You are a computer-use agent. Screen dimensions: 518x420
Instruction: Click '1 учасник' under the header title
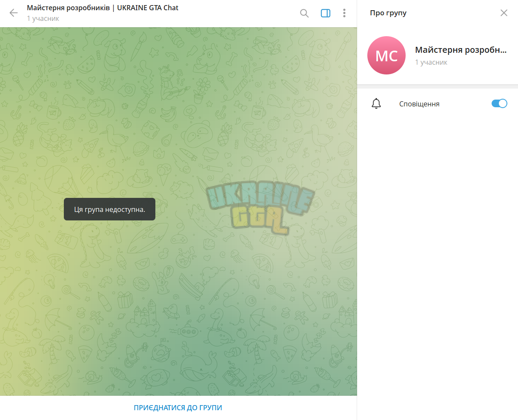(x=43, y=18)
